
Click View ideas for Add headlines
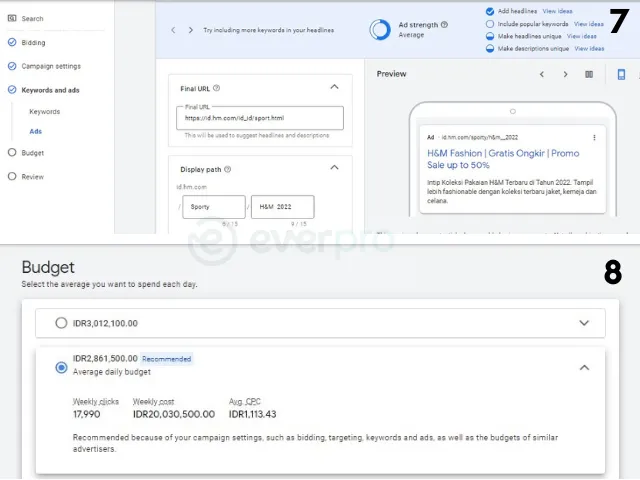557,11
